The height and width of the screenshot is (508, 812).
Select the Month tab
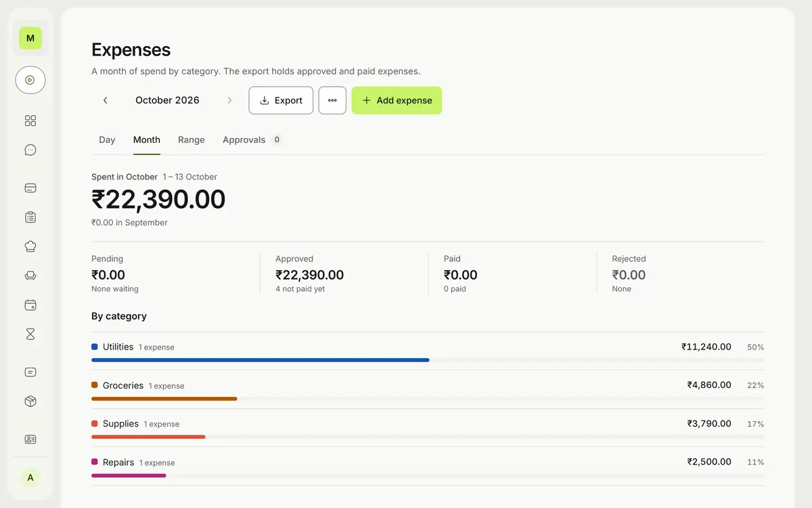(147, 140)
